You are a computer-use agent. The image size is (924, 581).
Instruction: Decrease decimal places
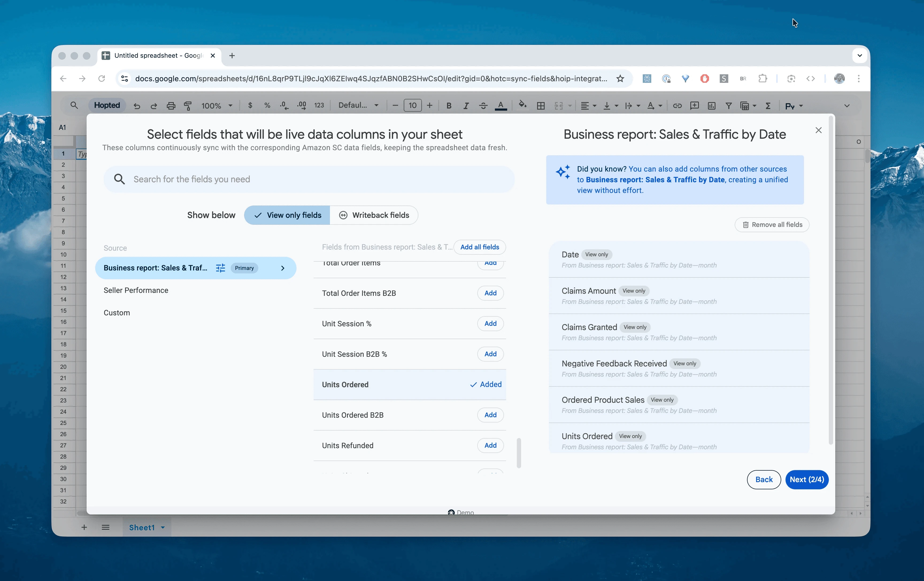[x=284, y=106]
